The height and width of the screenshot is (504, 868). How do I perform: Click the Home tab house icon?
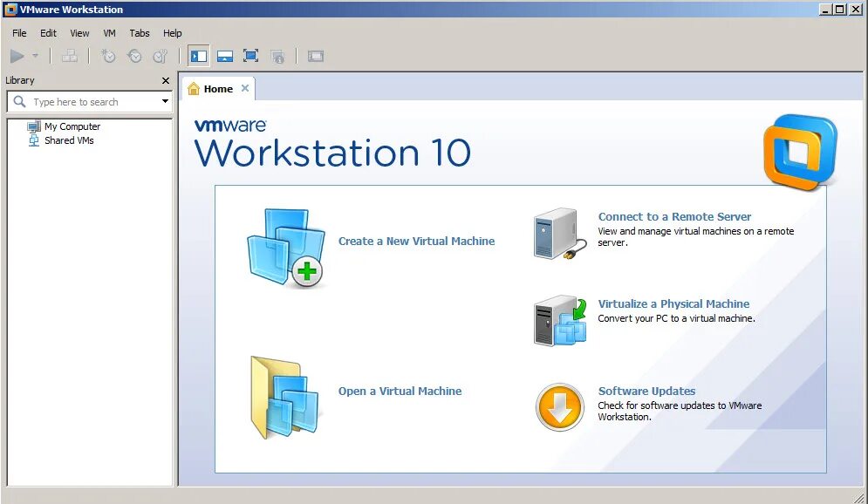(193, 89)
